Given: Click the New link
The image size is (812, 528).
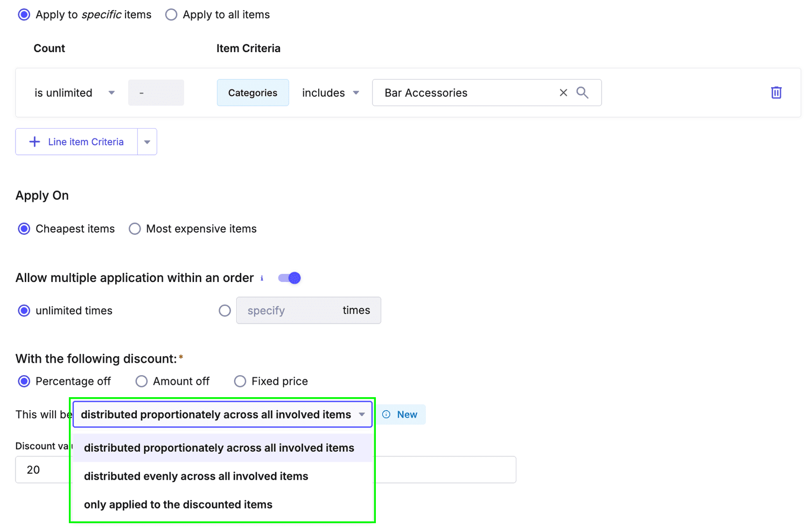Looking at the screenshot, I should [407, 414].
